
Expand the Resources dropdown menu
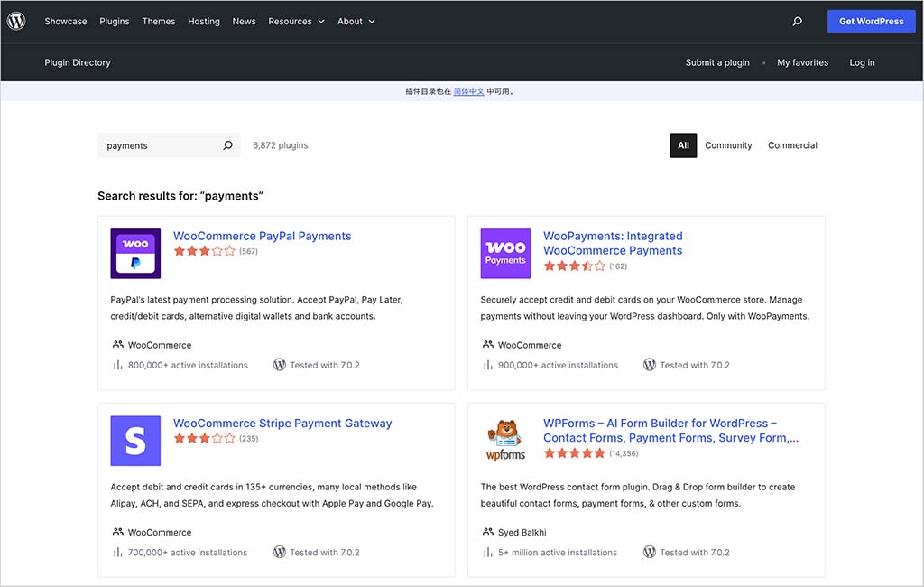click(296, 22)
